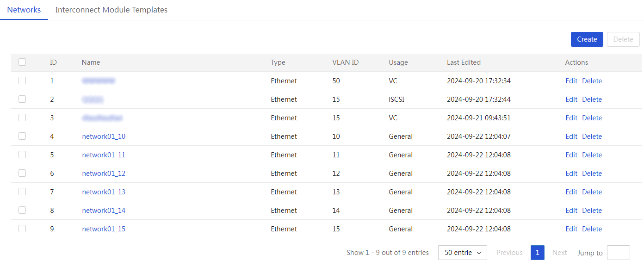The width and height of the screenshot is (644, 273).
Task: Delete the network01_13 entry
Action: 592,192
